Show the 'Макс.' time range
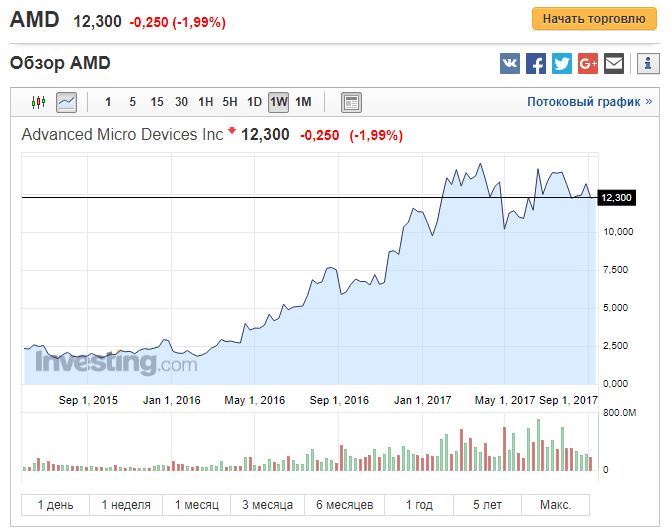 [554, 504]
